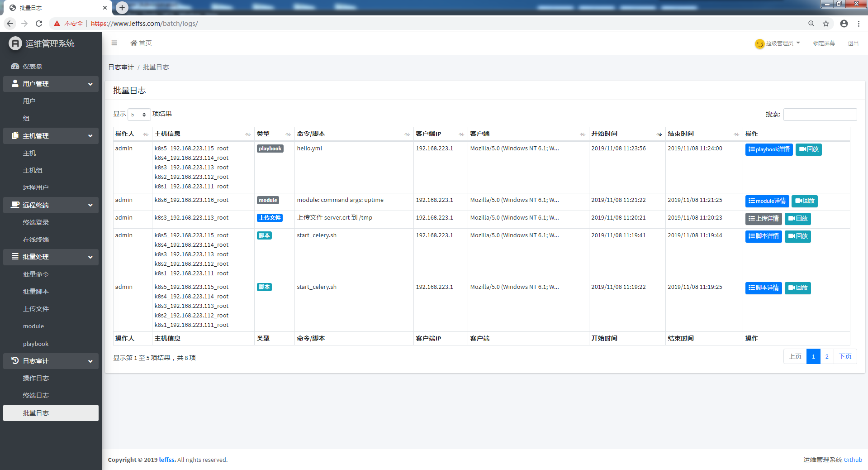Open the dashboard menu item
The width and height of the screenshot is (868, 470).
pos(51,67)
